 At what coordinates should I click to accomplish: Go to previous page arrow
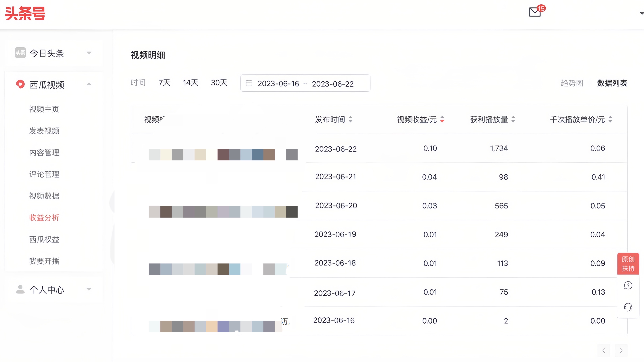click(x=604, y=351)
